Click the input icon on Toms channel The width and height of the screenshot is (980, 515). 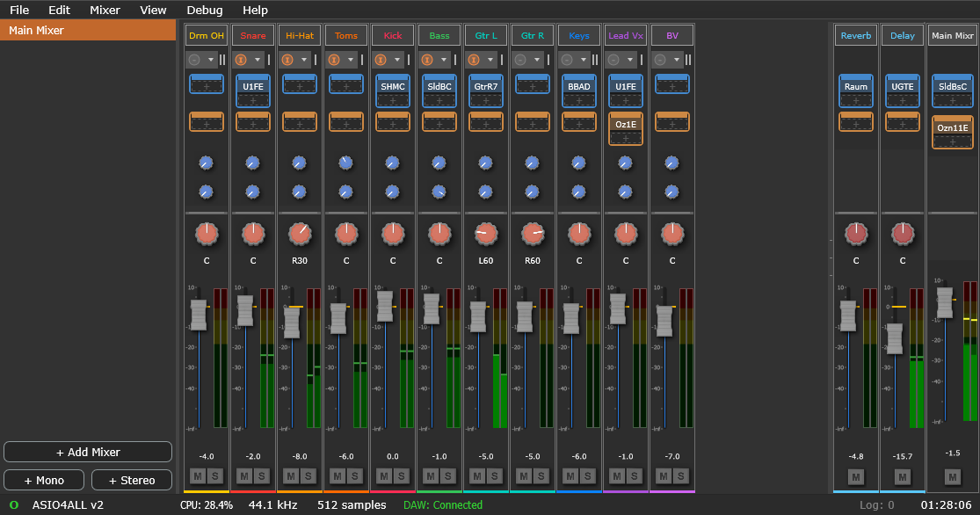(334, 60)
